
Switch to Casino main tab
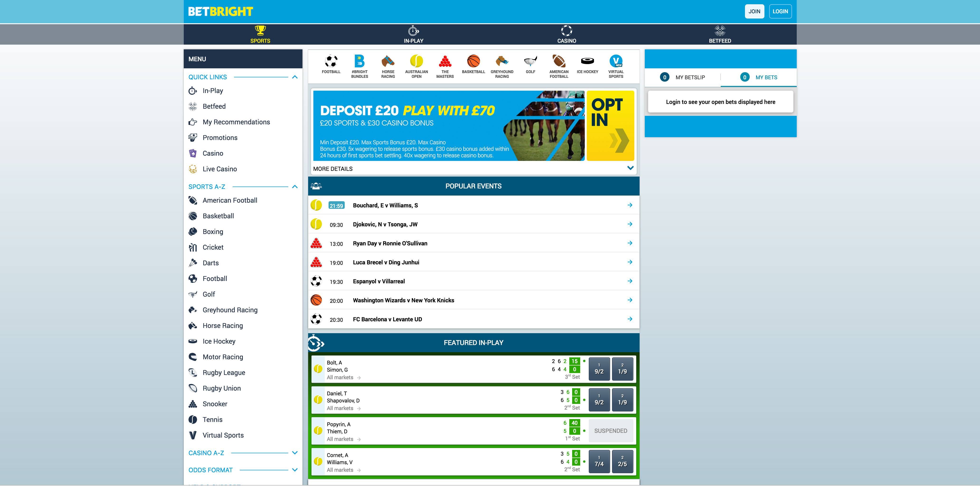tap(566, 35)
